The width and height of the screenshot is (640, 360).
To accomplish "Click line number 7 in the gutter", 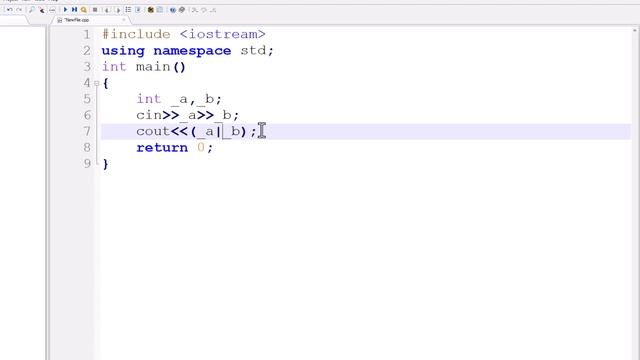I will 87,131.
